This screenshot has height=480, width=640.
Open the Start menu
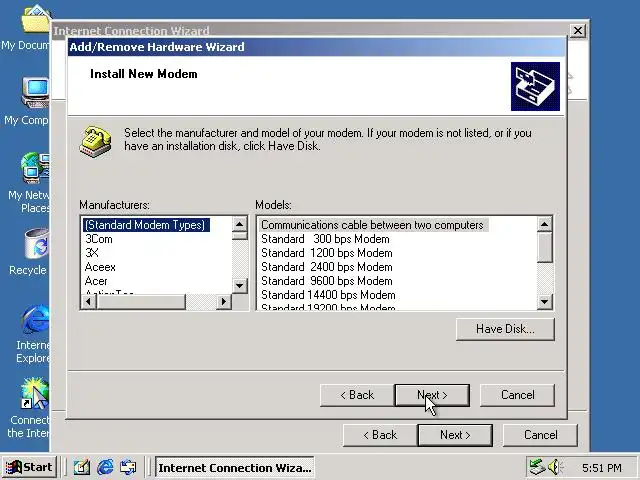pos(29,467)
